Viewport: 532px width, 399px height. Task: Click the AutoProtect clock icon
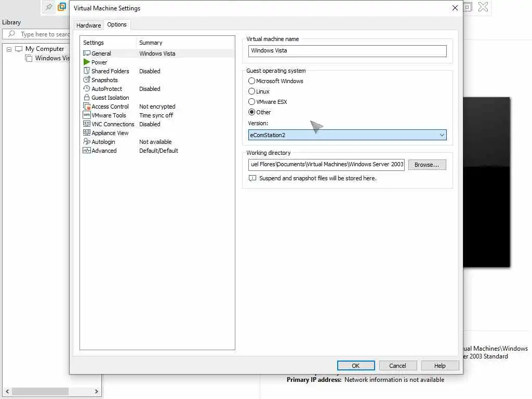[87, 88]
